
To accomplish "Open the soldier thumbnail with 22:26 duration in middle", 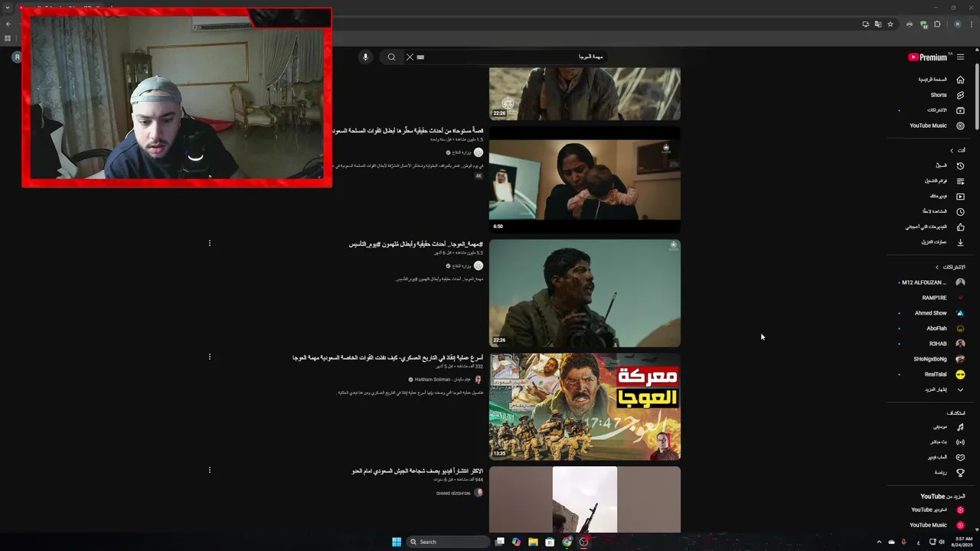I will click(584, 294).
